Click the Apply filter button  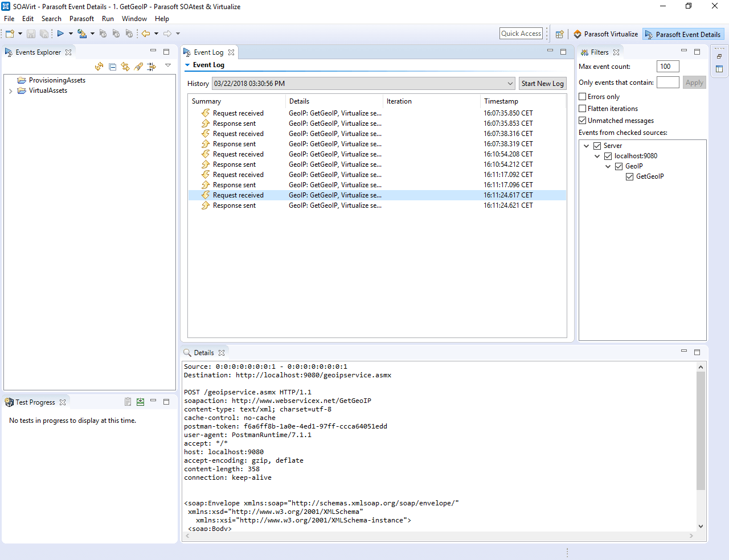click(694, 83)
